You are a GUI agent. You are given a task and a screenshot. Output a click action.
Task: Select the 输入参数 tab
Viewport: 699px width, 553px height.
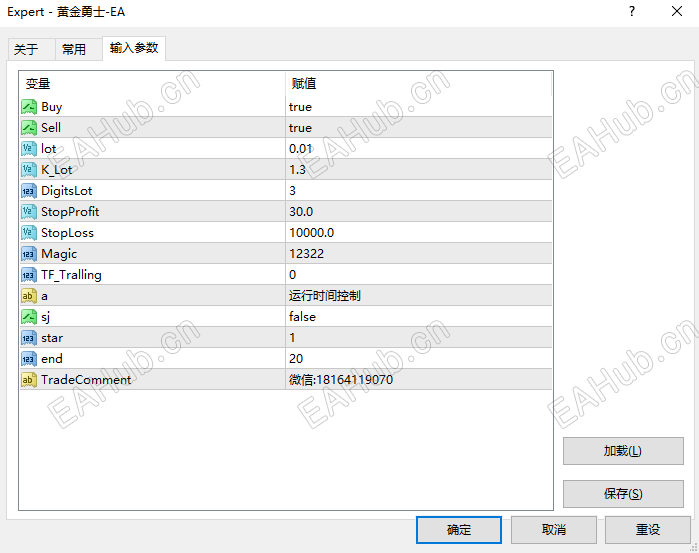click(134, 48)
